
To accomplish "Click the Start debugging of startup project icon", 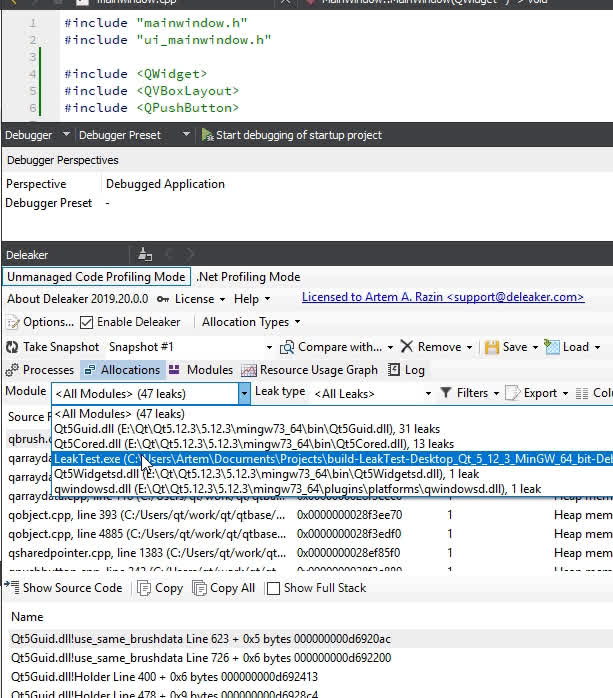I will (207, 135).
